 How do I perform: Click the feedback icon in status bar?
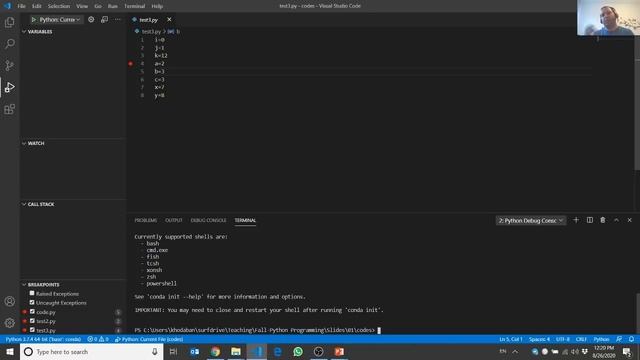tap(619, 339)
